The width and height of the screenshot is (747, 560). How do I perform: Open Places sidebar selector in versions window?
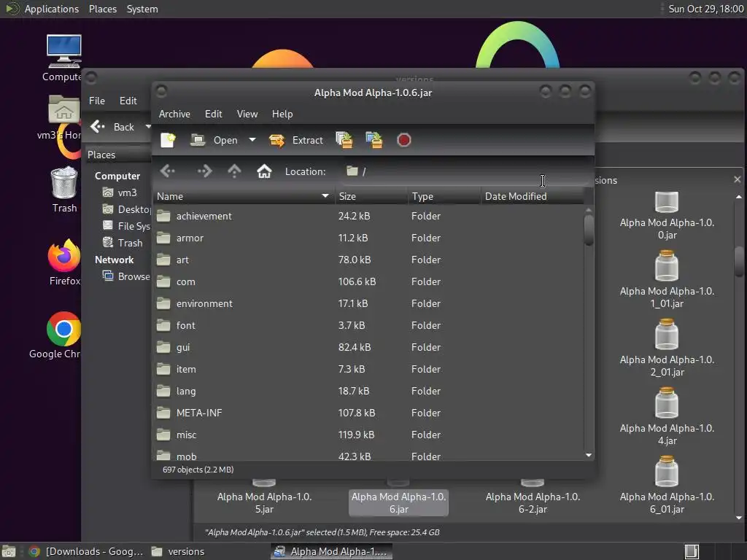coord(118,155)
